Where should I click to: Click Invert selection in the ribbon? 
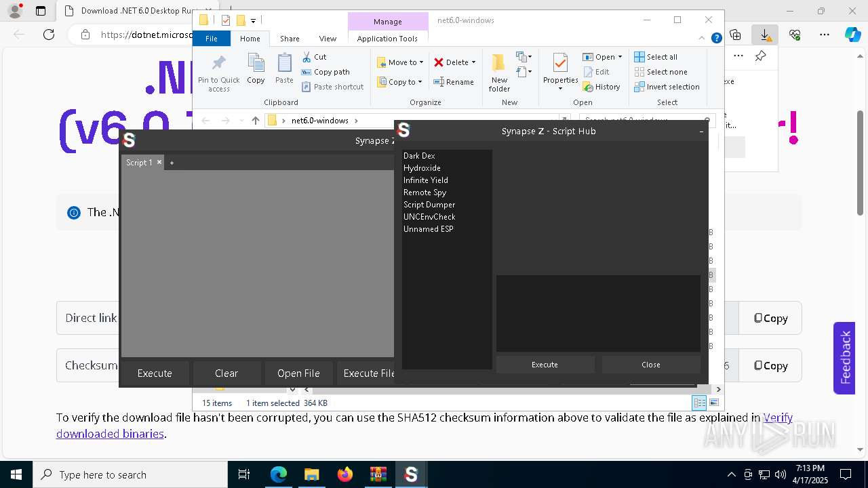pos(667,87)
